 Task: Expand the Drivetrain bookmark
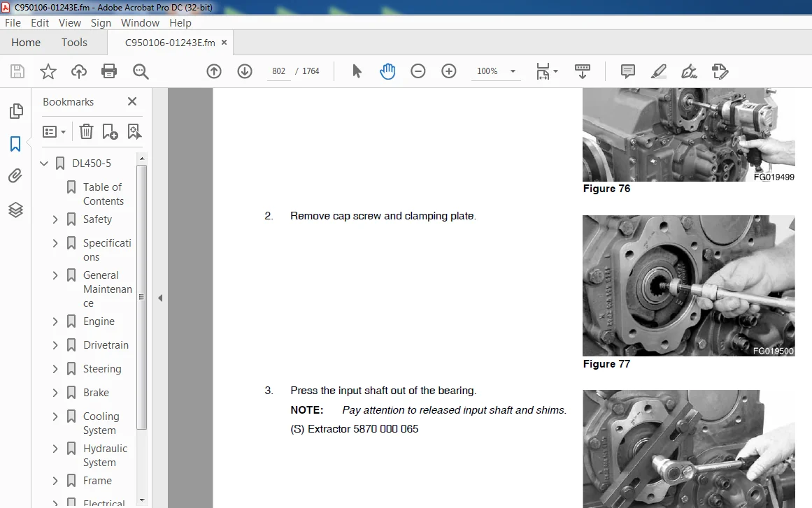55,345
